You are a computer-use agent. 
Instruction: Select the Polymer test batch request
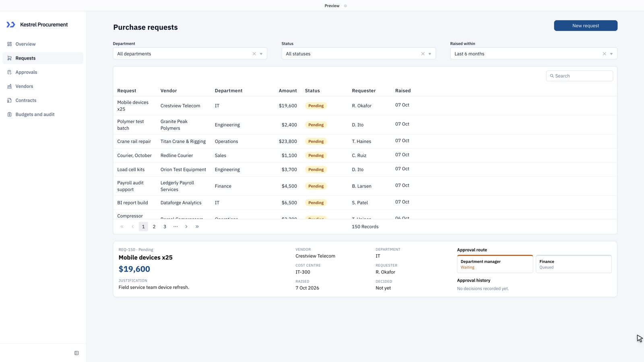point(365,125)
